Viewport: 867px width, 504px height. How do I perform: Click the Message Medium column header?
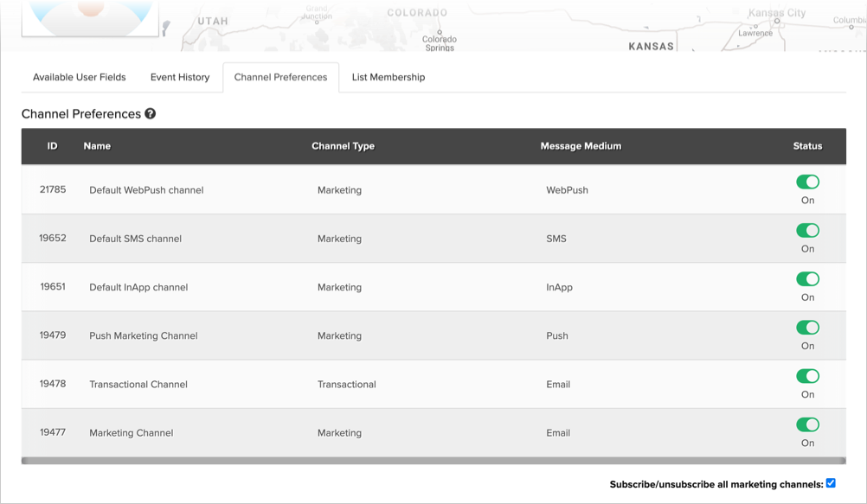[x=581, y=146]
